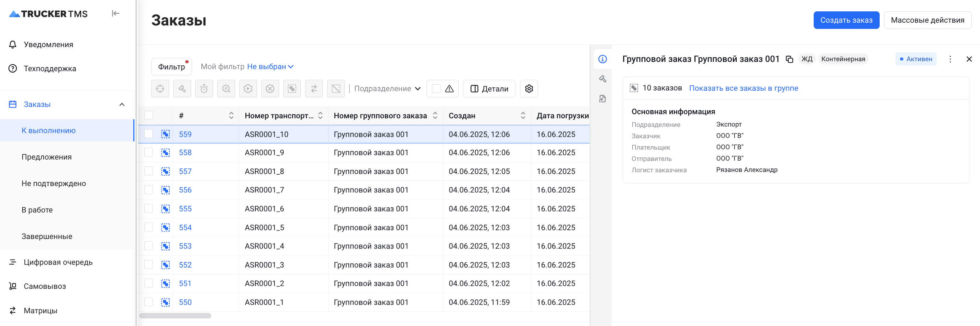Collapse the Заказы sidebar section chevron
The image size is (980, 326).
pyautogui.click(x=122, y=104)
